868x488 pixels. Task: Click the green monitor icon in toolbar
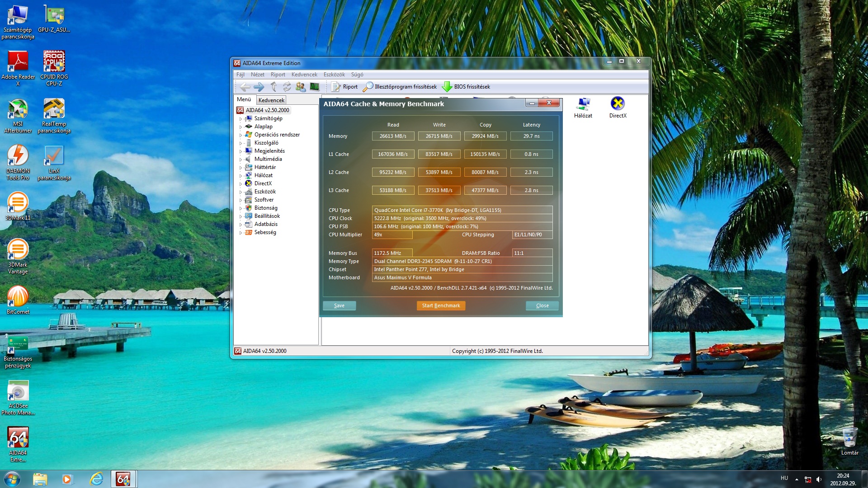315,87
